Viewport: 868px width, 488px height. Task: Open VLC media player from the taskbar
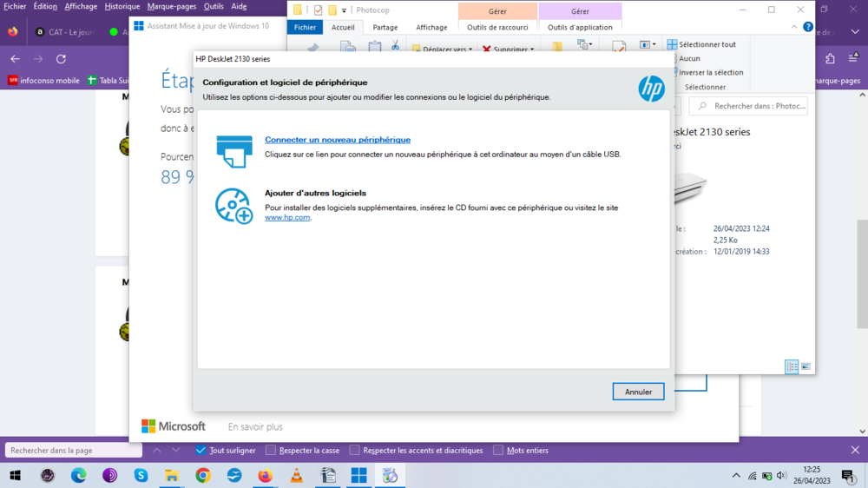coord(296,476)
